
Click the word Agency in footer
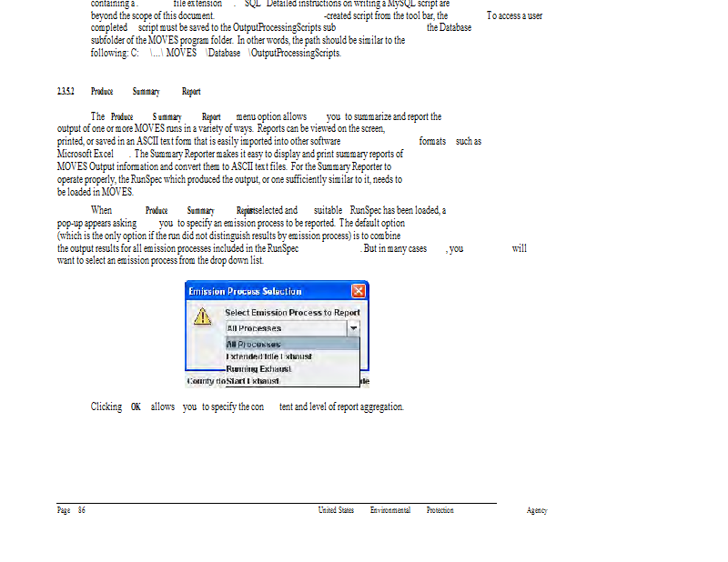click(537, 510)
